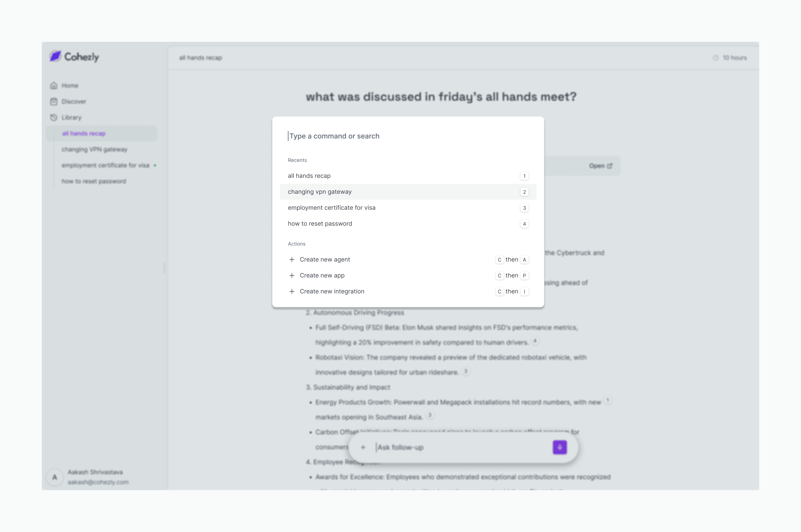801x532 pixels.
Task: Open 'changing VPN gateway' in sidebar library
Action: pyautogui.click(x=94, y=149)
